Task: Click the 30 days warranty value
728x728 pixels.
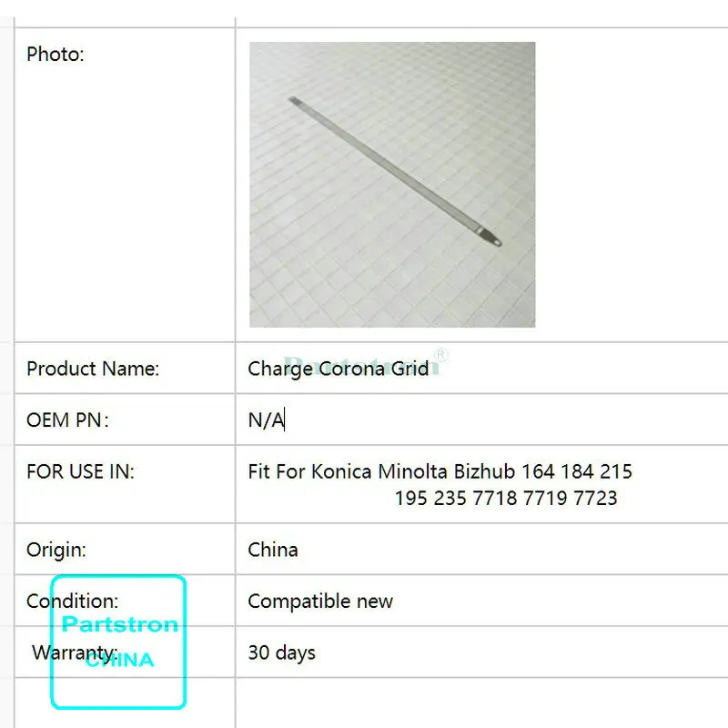Action: coord(282,652)
